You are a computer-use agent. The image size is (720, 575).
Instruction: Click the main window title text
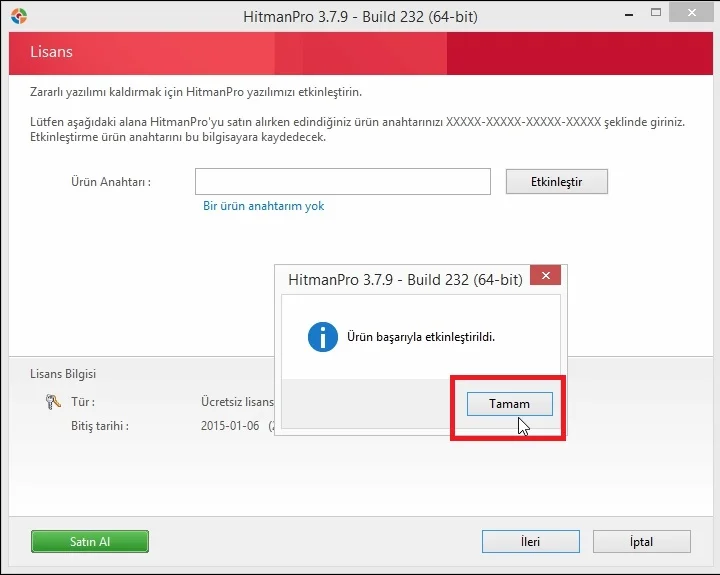pyautogui.click(x=359, y=17)
